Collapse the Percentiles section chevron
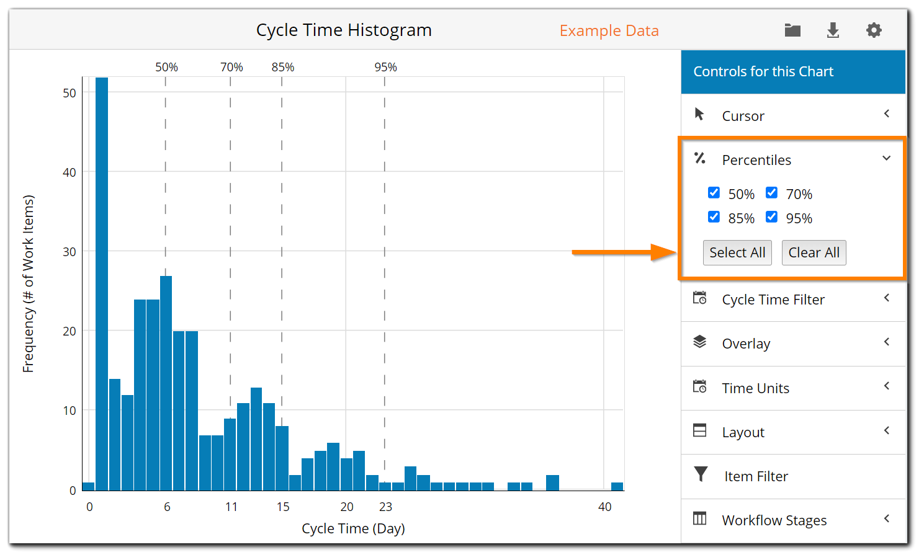 [887, 158]
